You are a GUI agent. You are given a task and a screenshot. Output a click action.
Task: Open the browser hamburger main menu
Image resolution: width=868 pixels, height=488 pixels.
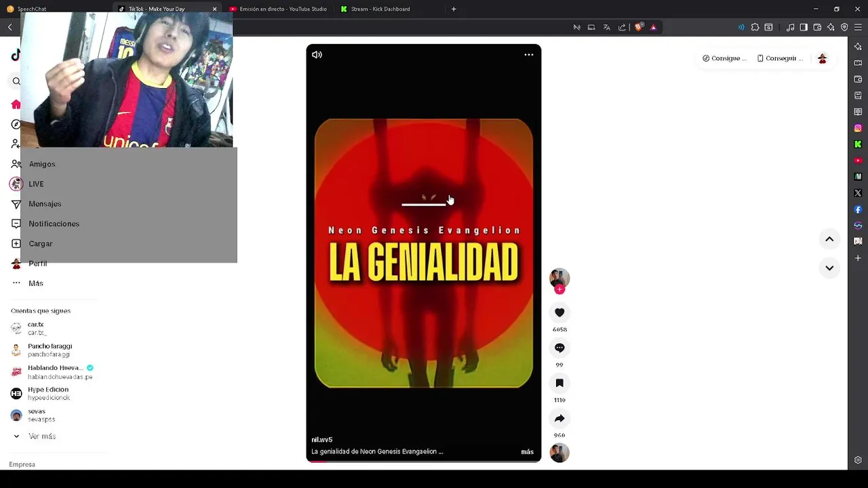(x=858, y=27)
